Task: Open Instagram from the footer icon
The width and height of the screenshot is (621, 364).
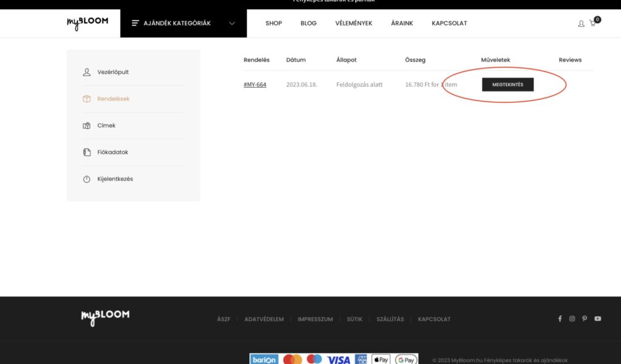Action: coord(572,319)
